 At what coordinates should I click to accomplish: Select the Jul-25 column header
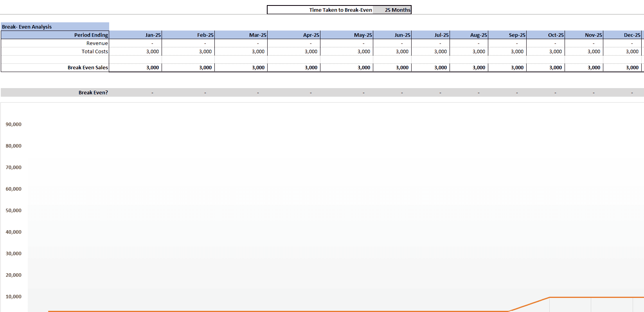[431, 35]
